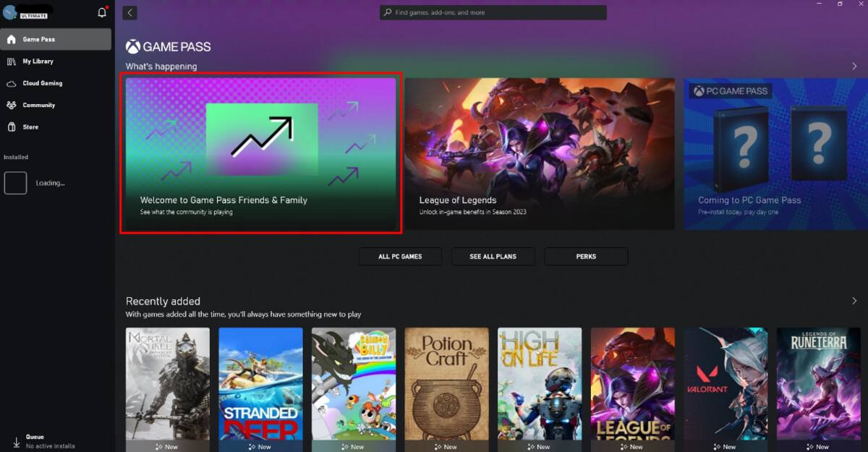This screenshot has width=868, height=452.
Task: Open the League of Legends feature banner
Action: (x=540, y=153)
